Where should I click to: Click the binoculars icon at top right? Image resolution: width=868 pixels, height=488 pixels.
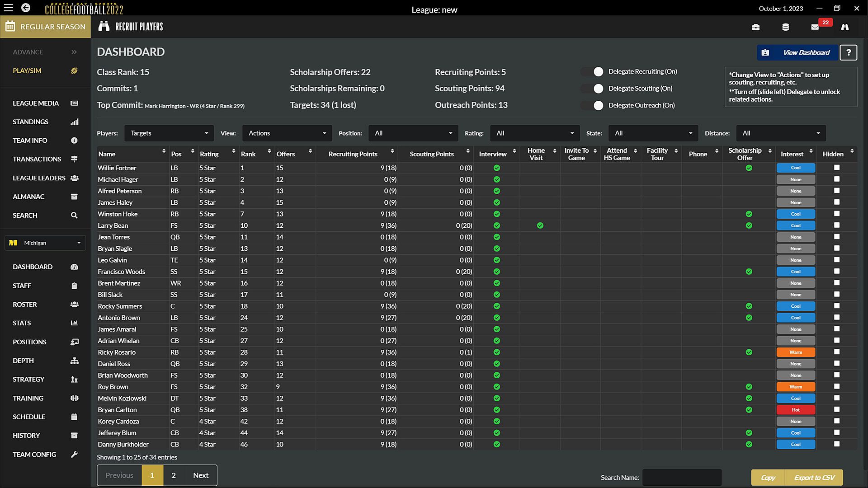(x=844, y=27)
